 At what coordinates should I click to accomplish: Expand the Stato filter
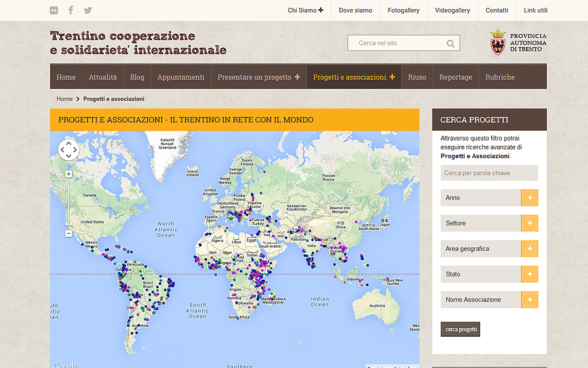pyautogui.click(x=529, y=275)
